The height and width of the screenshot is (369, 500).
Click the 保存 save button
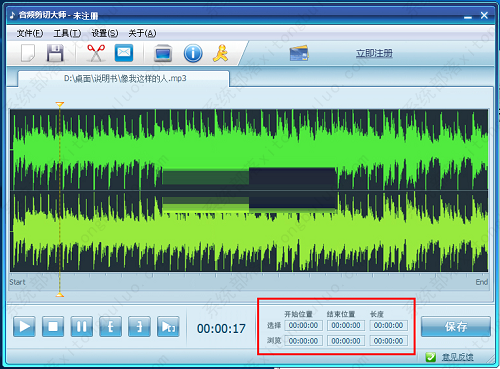point(456,327)
